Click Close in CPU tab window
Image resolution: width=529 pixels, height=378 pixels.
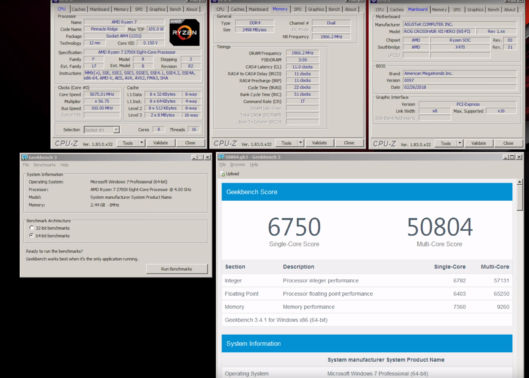[190, 143]
